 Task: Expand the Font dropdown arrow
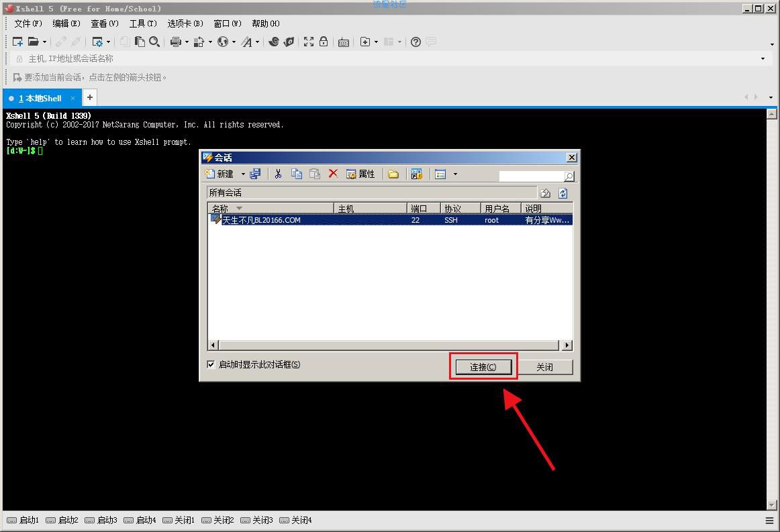coord(257,42)
